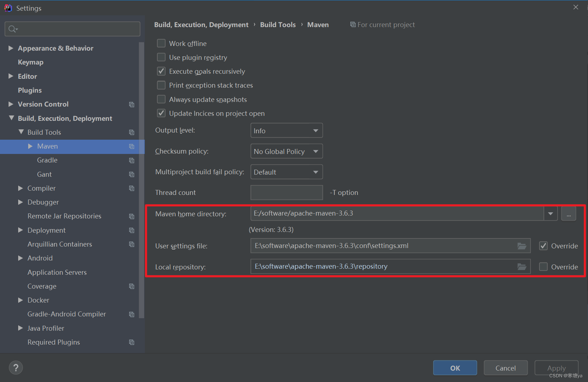Image resolution: width=588 pixels, height=382 pixels.
Task: Expand the Debugger node arrow
Action: tap(20, 202)
